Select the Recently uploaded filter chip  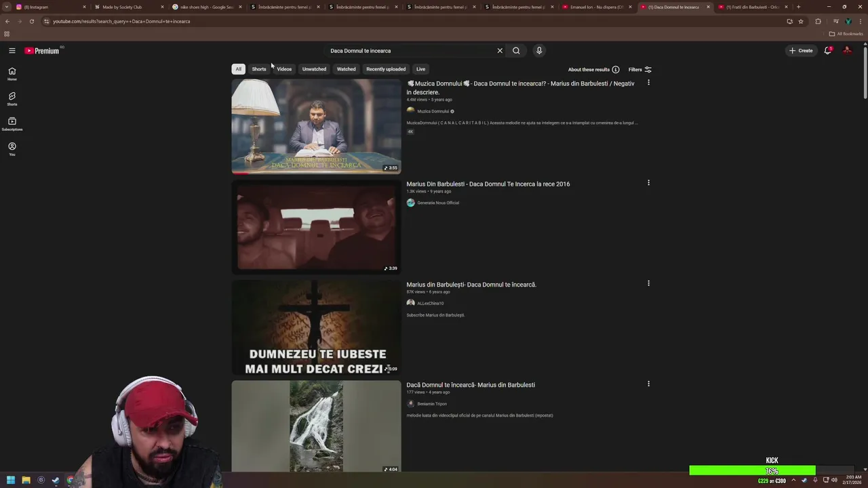pyautogui.click(x=386, y=69)
